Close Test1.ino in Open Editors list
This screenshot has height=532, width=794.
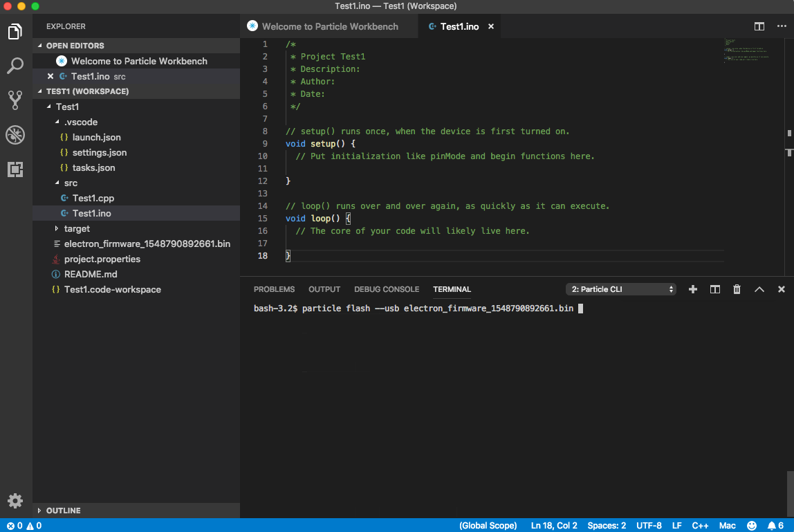(x=50, y=76)
